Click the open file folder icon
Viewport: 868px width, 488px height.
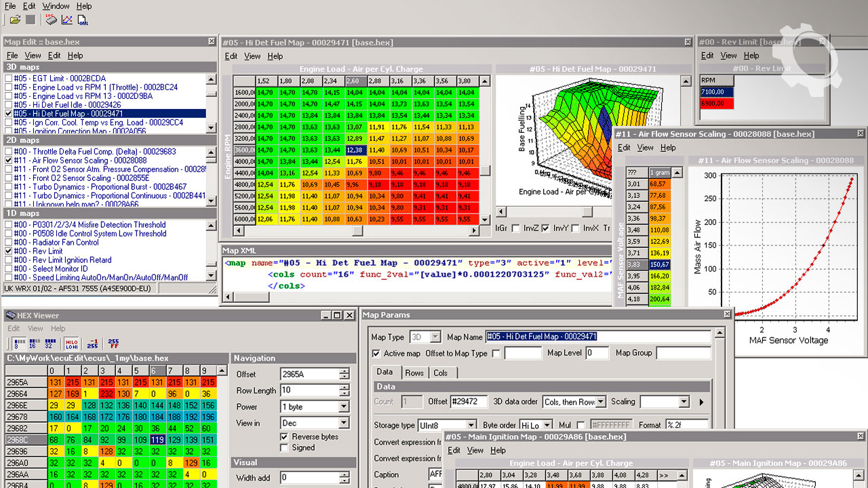click(15, 20)
